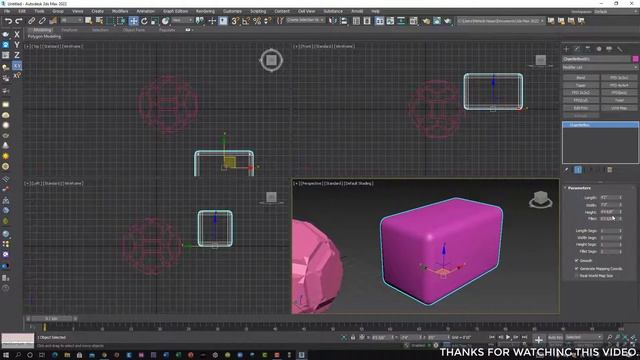Open the Edit menu
This screenshot has width=640, height=360.
(22, 11)
